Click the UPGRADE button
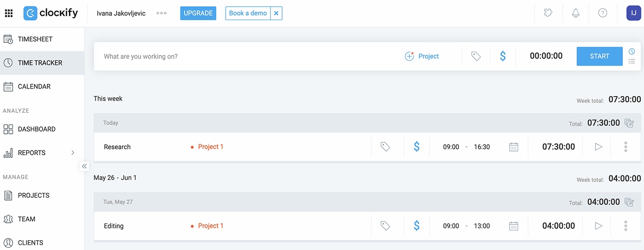The image size is (644, 250). (x=198, y=14)
